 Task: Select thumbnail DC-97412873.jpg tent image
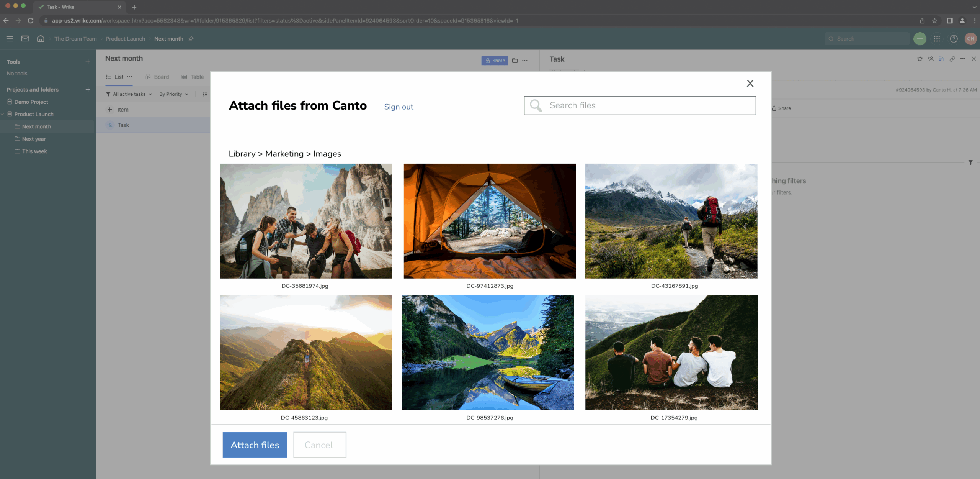click(490, 221)
